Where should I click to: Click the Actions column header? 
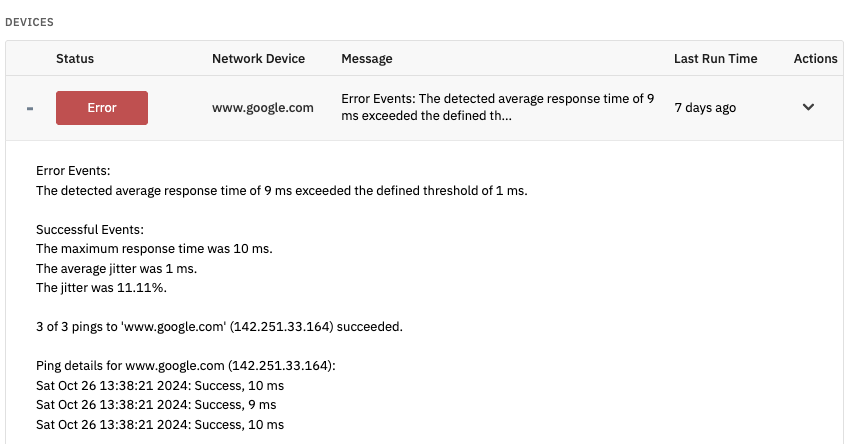pos(815,59)
